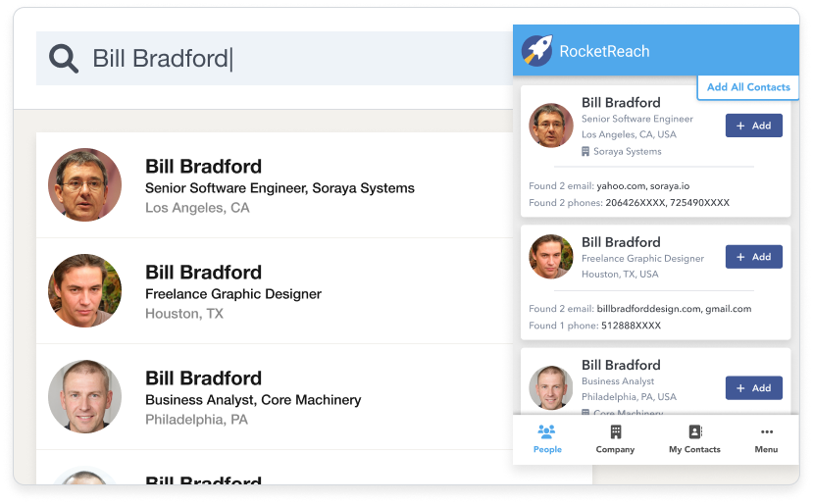Open Bill Bradford Core Machinery result name
The height and width of the screenshot is (504, 813).
coord(203,378)
